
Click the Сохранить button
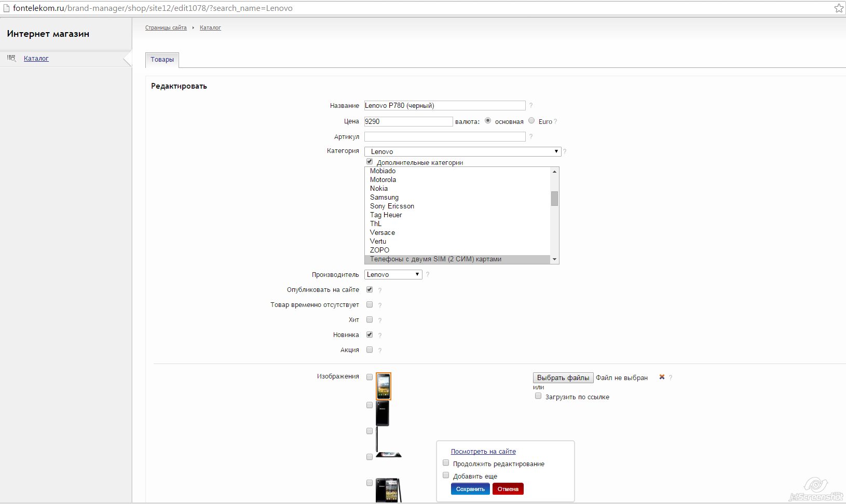470,489
